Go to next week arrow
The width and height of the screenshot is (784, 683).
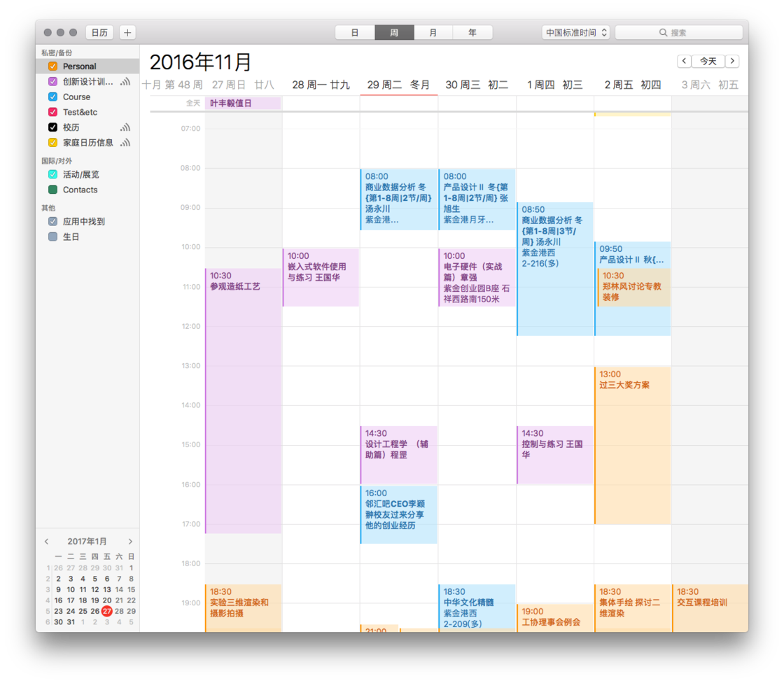click(x=732, y=61)
